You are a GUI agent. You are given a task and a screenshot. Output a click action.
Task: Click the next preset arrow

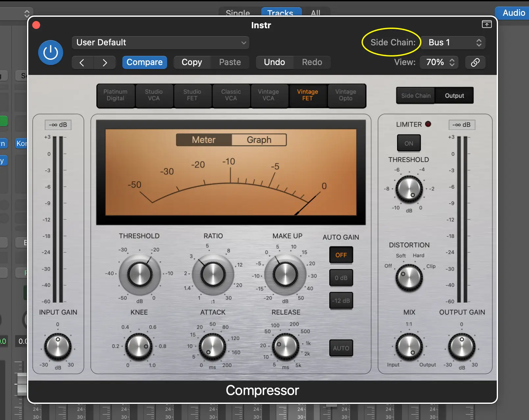pos(105,62)
